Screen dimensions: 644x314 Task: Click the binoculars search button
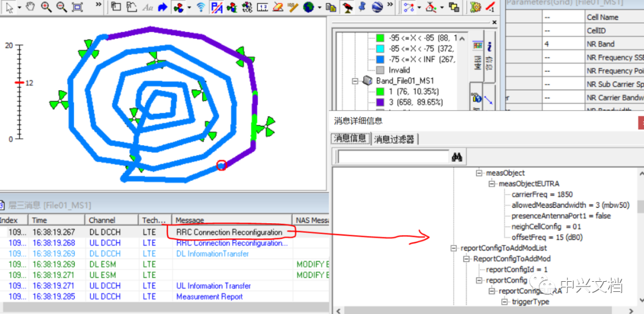[457, 157]
